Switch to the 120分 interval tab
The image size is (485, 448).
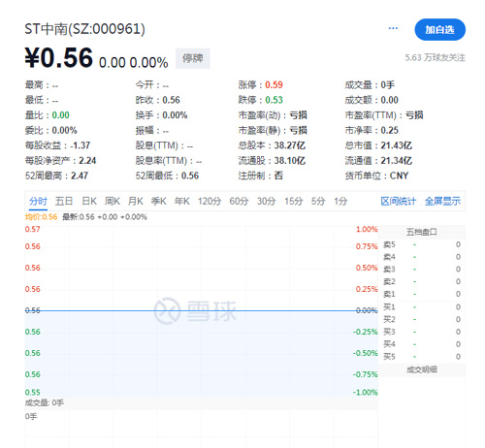[210, 202]
